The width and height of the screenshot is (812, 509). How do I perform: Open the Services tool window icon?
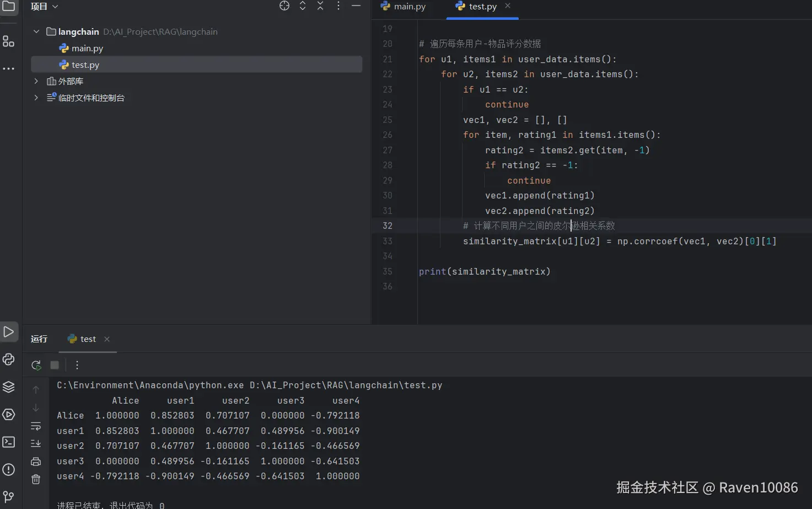[9, 415]
